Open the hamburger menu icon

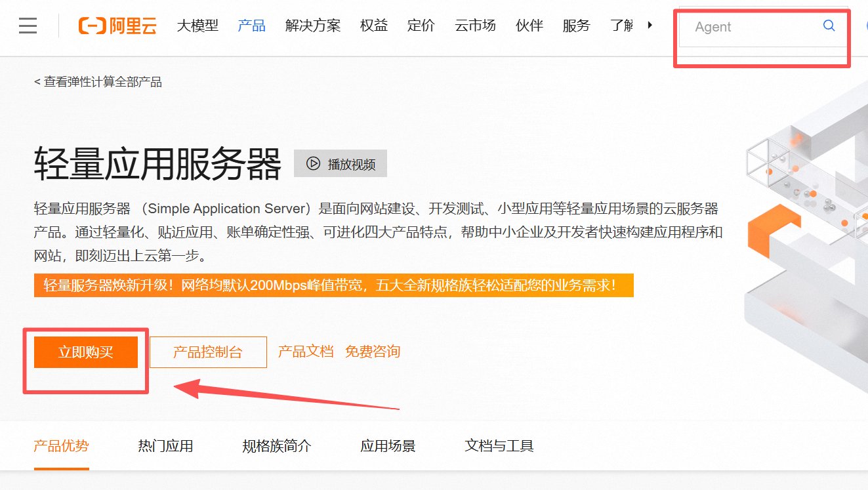(28, 26)
